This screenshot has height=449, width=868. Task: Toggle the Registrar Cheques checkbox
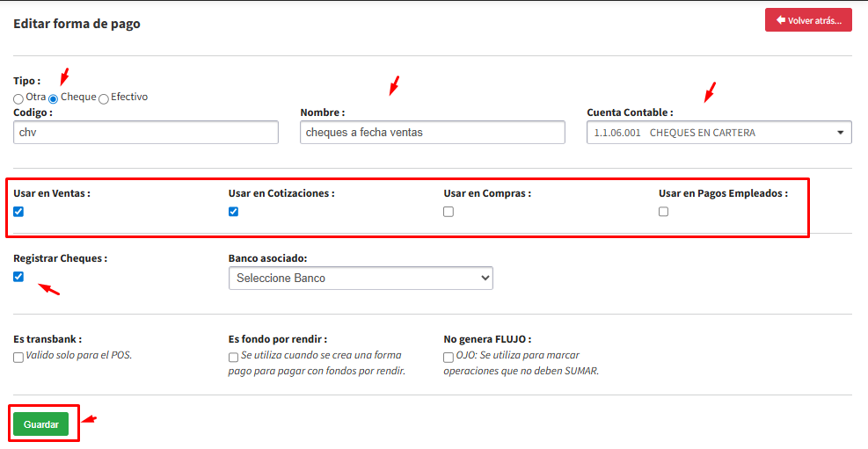pyautogui.click(x=18, y=277)
